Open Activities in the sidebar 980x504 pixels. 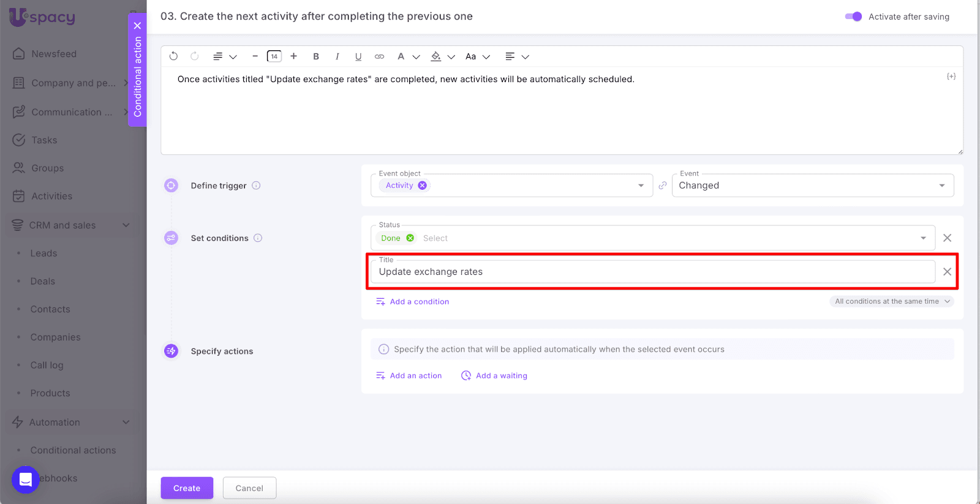tap(52, 196)
